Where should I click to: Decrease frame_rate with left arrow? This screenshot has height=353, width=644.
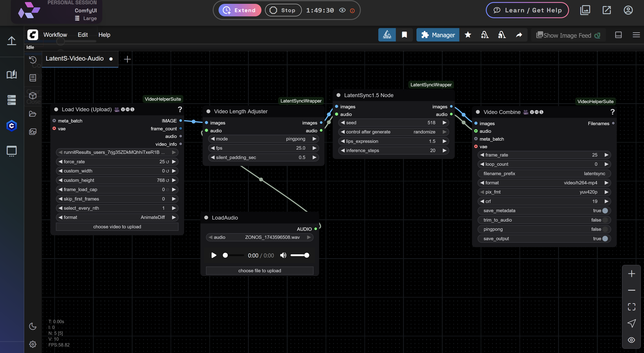pyautogui.click(x=482, y=155)
